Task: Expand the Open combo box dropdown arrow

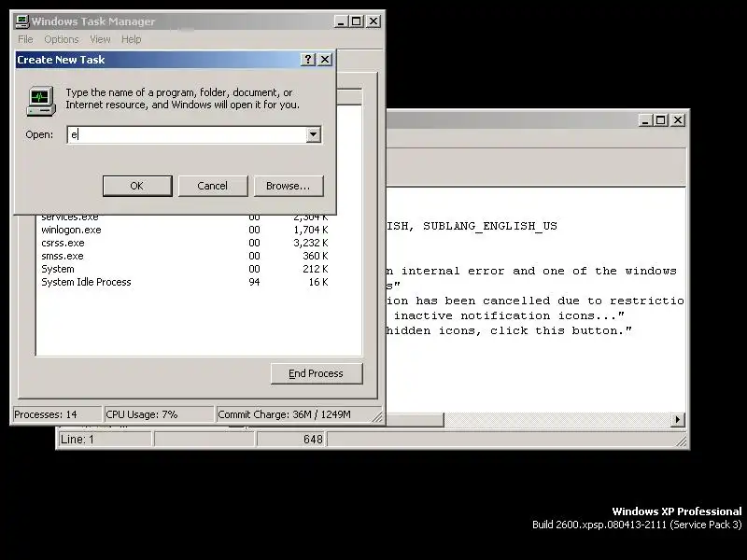Action: [313, 134]
